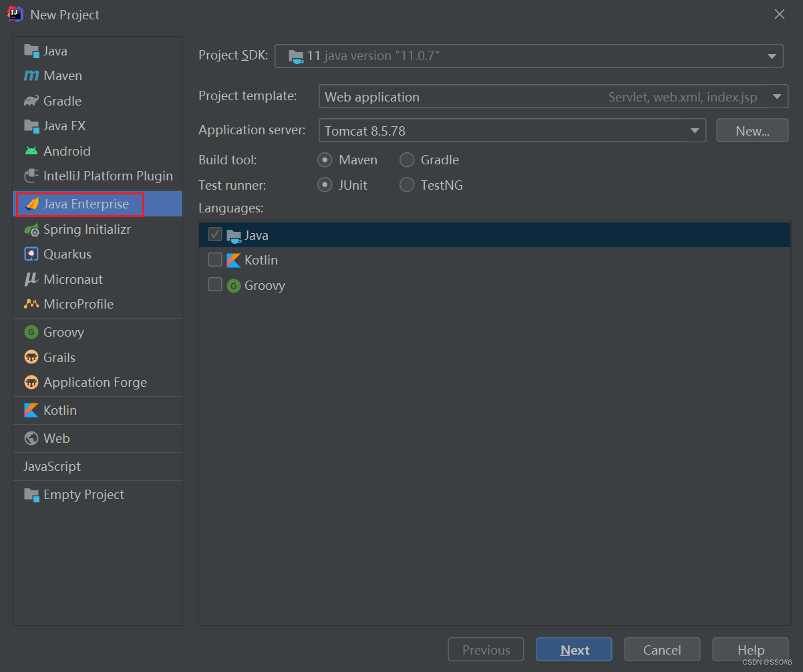803x672 pixels.
Task: Click the 'Languages:' heading label
Action: coord(231,208)
